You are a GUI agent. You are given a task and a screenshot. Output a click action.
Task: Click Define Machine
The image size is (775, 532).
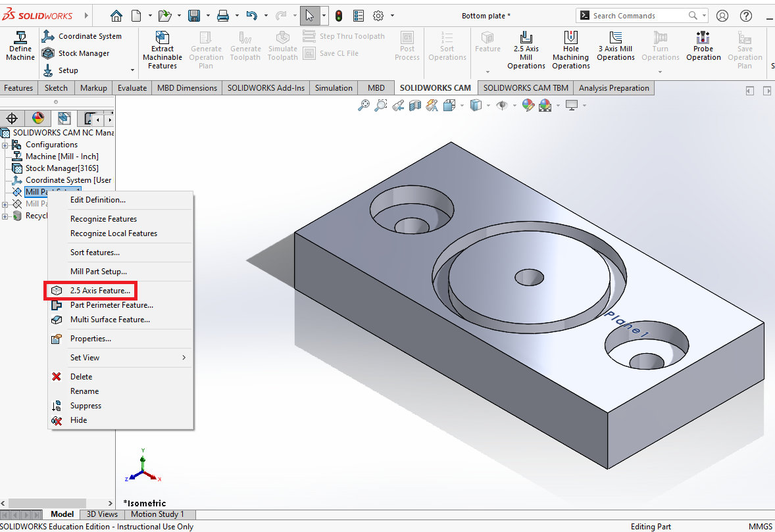[20, 46]
